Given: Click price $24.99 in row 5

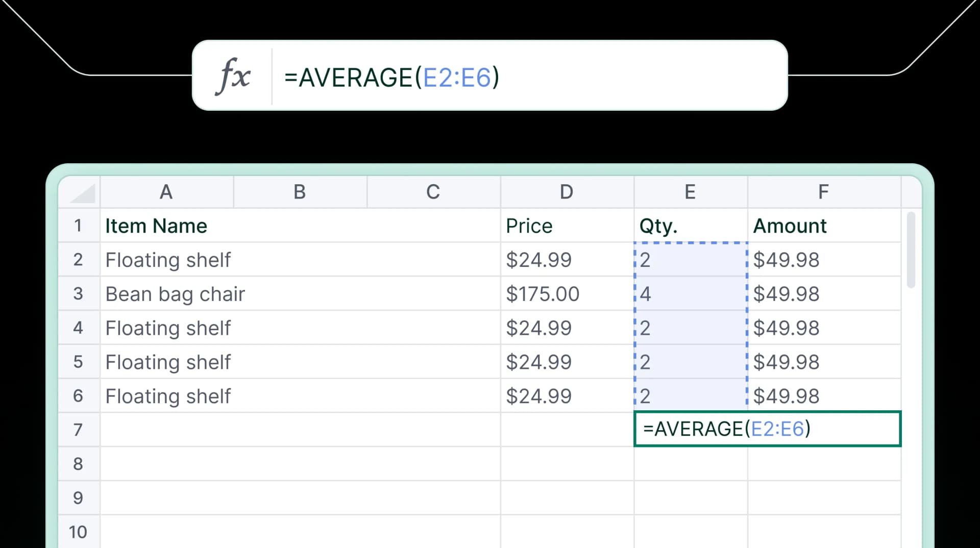Looking at the screenshot, I should [567, 362].
